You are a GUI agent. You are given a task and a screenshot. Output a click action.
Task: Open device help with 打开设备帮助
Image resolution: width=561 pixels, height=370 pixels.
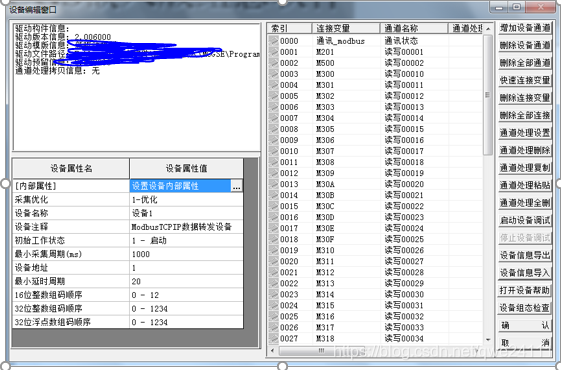click(x=525, y=291)
